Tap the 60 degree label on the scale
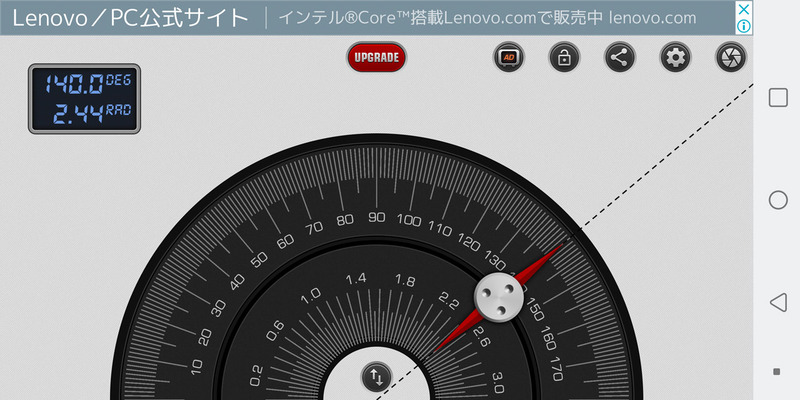800x400 pixels. click(285, 241)
